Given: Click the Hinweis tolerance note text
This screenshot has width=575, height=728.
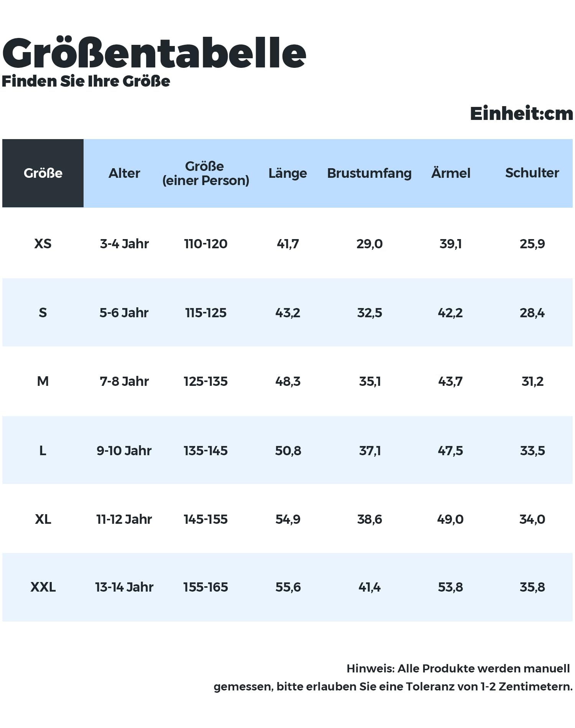Looking at the screenshot, I should 393,677.
